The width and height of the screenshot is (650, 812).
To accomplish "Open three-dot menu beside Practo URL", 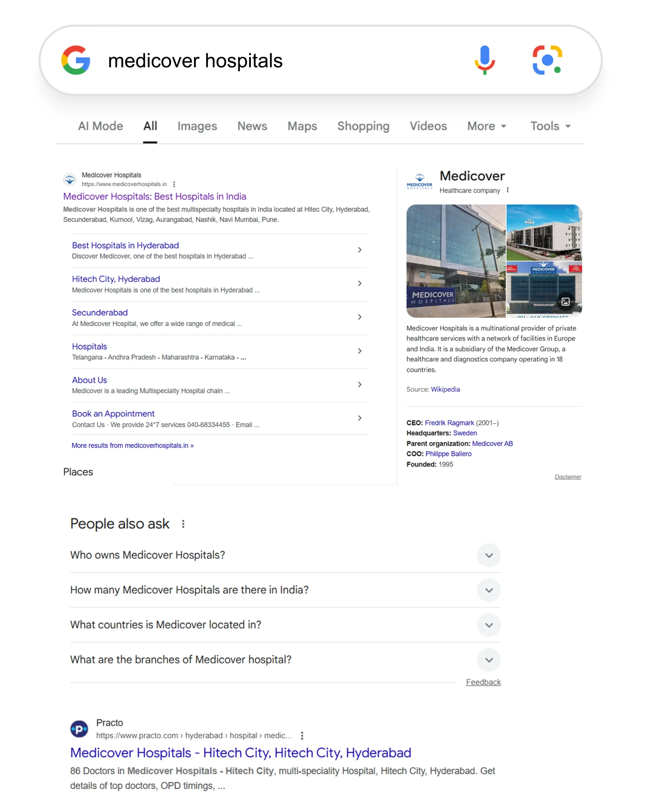I will tap(302, 736).
